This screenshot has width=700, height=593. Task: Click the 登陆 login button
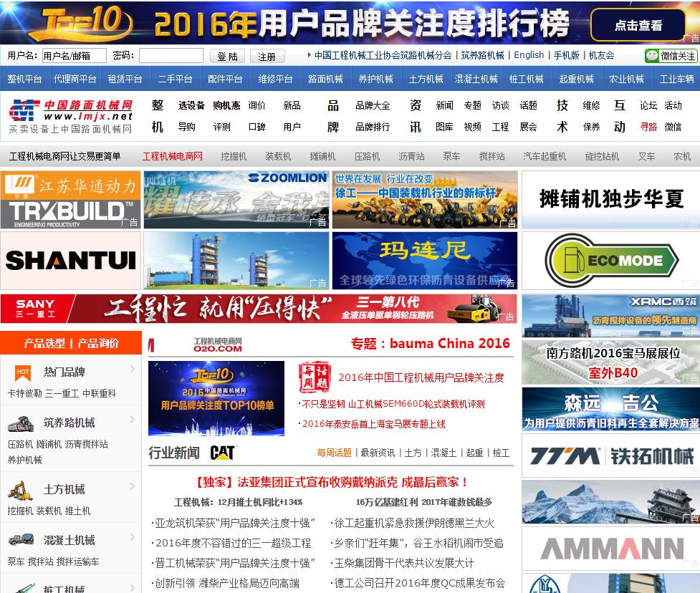click(x=228, y=57)
